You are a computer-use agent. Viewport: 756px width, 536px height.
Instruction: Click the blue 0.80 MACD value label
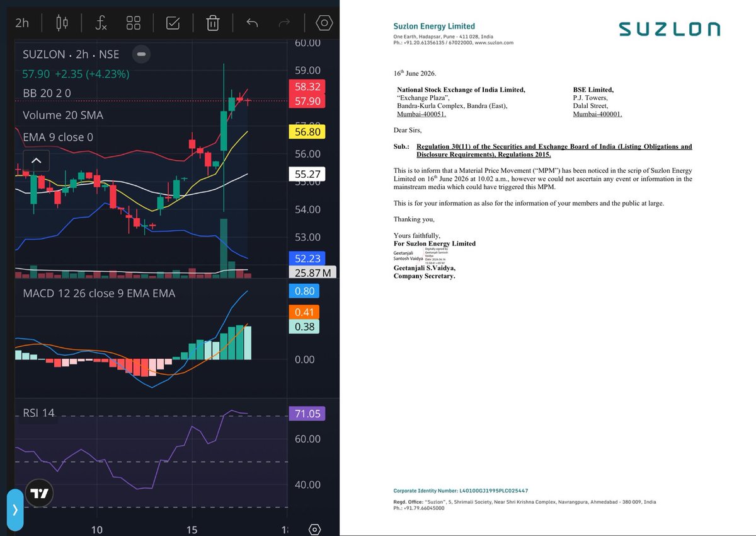304,291
